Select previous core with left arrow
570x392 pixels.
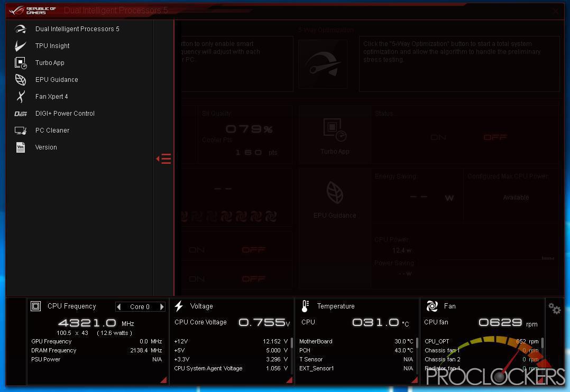(x=119, y=306)
